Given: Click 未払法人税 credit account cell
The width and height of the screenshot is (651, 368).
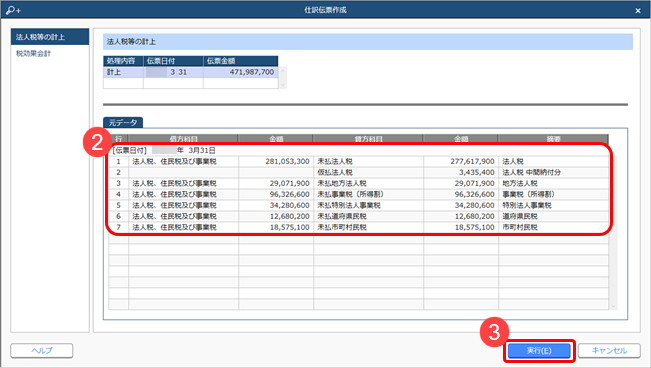Looking at the screenshot, I should click(x=369, y=162).
